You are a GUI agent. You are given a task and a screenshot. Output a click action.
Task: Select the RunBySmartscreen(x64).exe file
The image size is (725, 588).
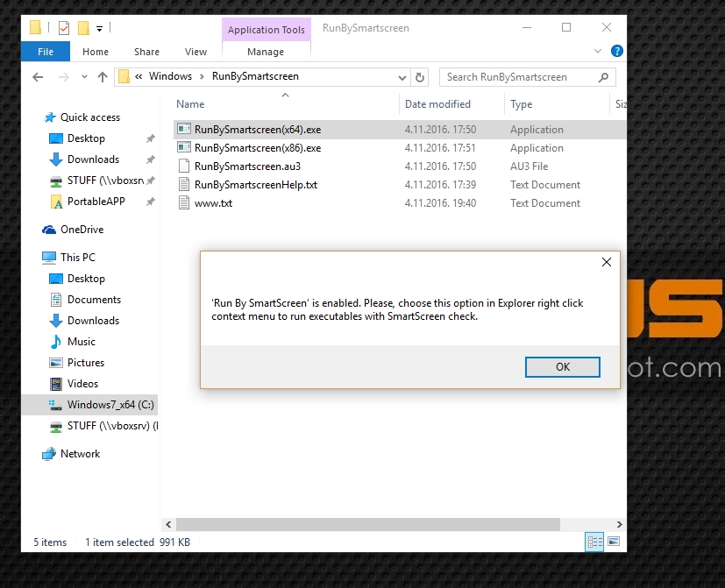[x=400, y=130]
